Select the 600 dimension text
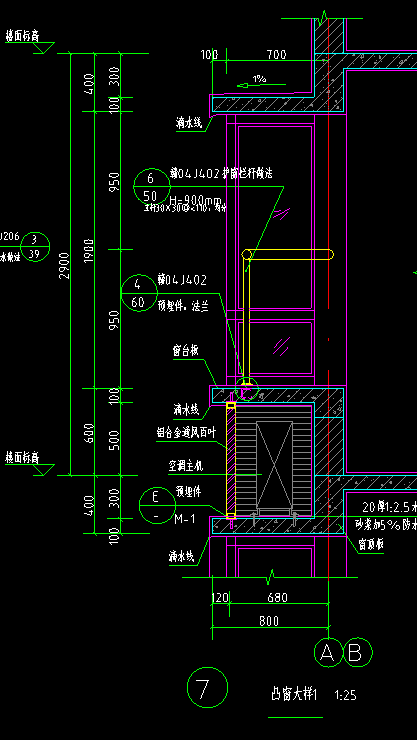 click(x=89, y=433)
